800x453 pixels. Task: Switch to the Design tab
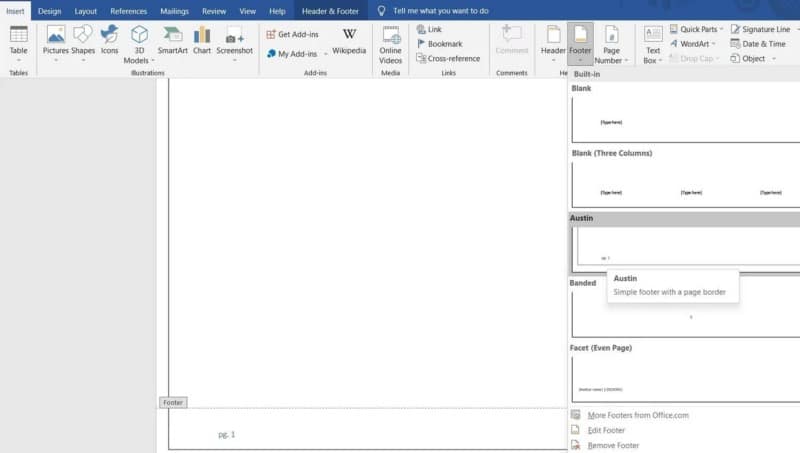point(49,11)
